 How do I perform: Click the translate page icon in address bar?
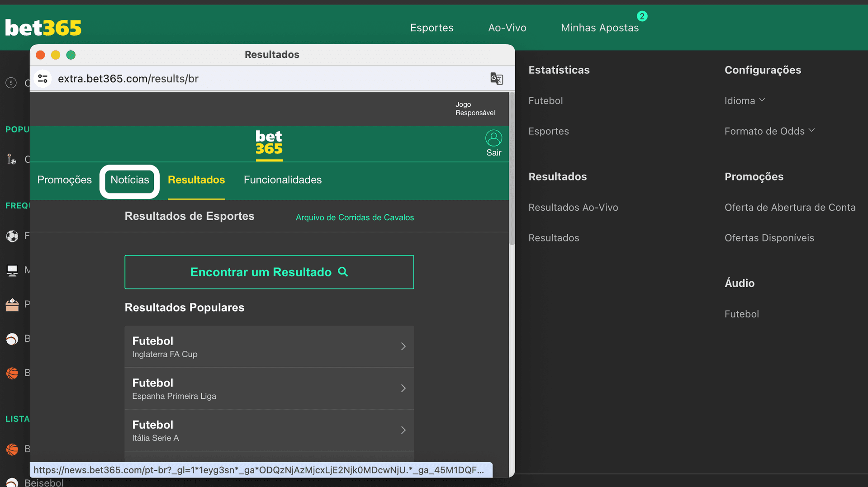[x=497, y=79]
